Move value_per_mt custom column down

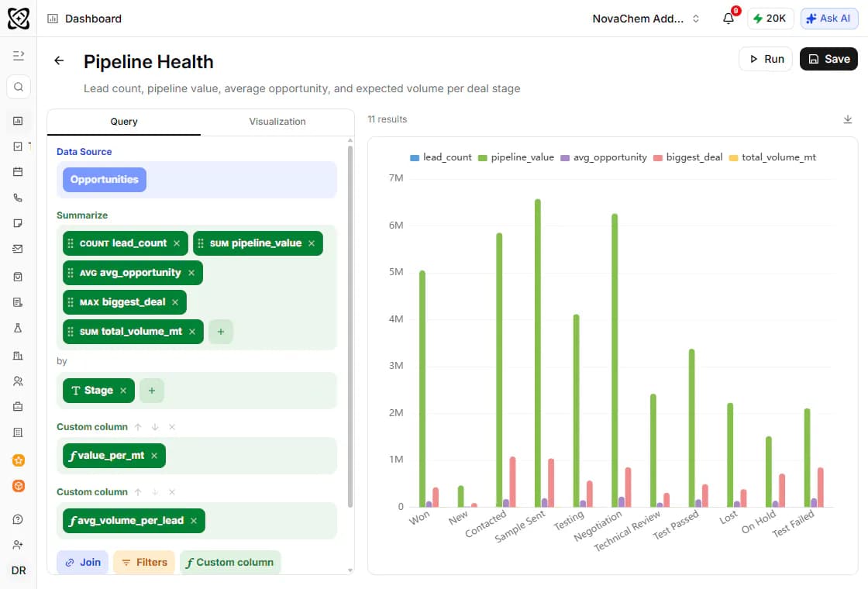[155, 427]
